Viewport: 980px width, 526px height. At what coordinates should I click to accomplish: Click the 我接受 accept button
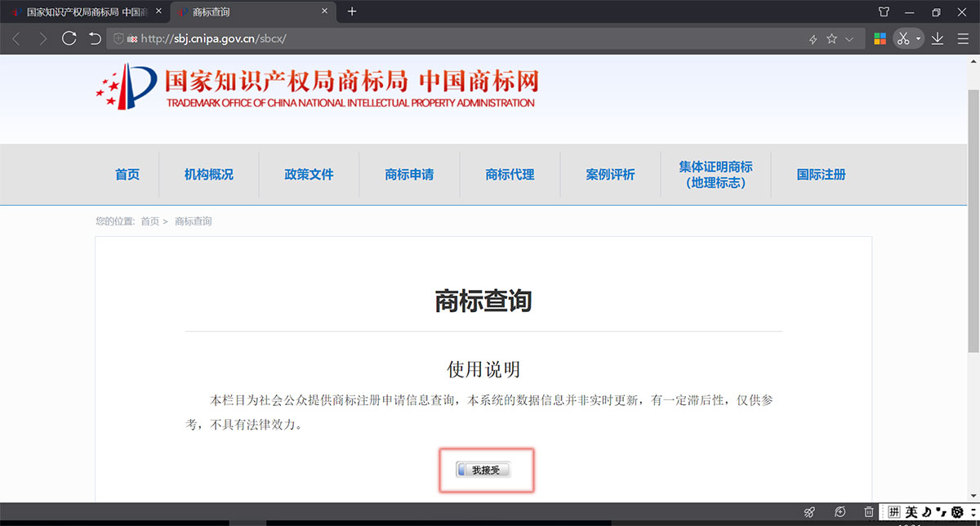coord(483,470)
